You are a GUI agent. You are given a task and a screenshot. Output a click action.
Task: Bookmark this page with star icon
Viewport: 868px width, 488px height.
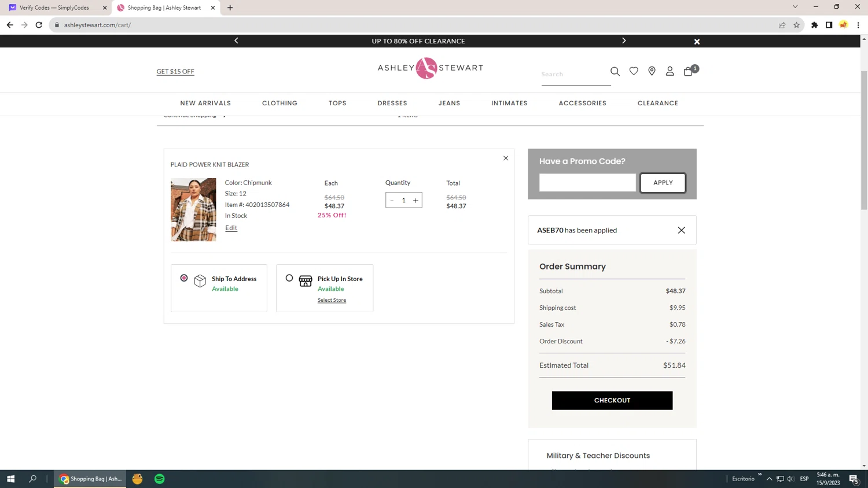point(796,25)
